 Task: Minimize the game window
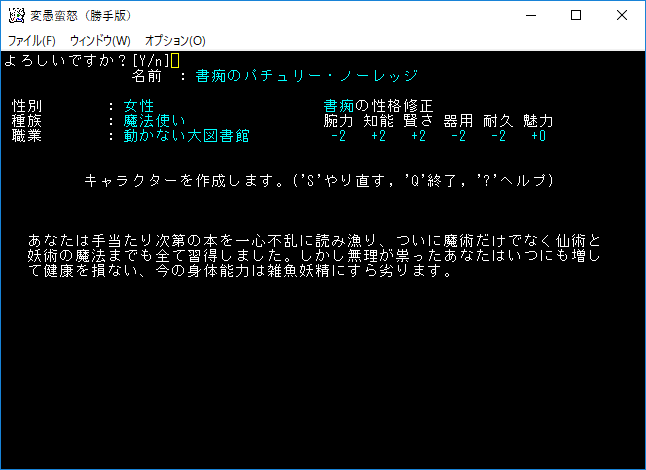tap(530, 15)
